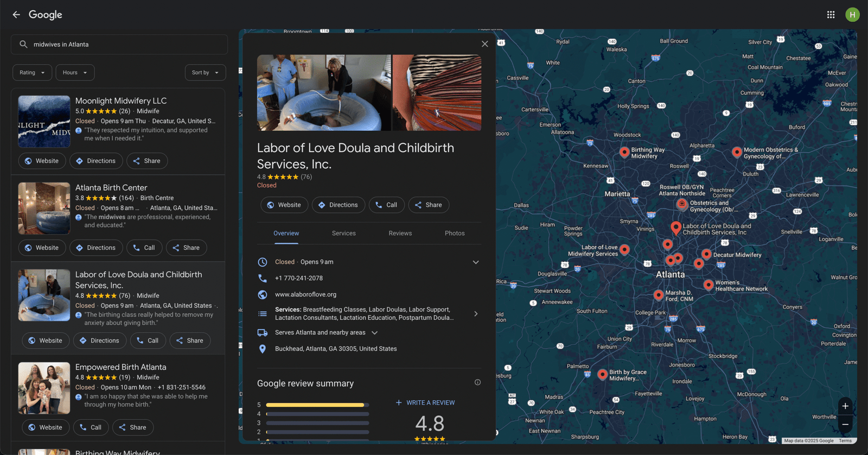Share the Atlanta Birth Center listing
Screen dimensions: 868x455
pyautogui.click(x=186, y=248)
